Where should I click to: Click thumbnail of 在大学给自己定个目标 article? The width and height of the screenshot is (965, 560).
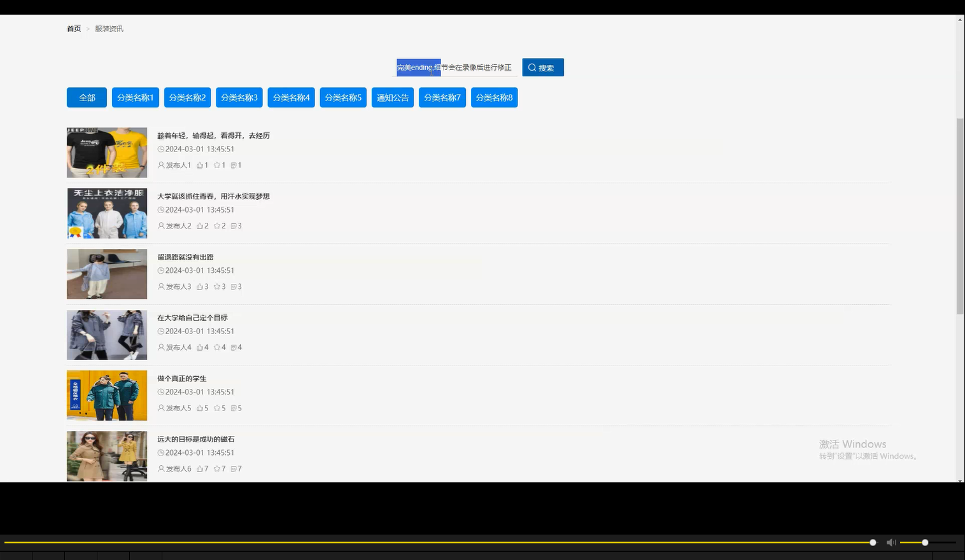click(107, 335)
